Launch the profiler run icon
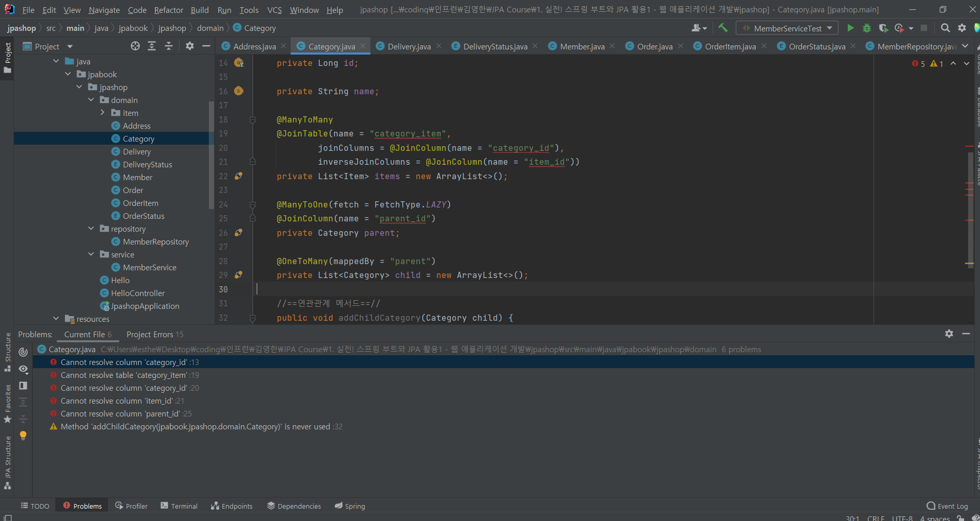The width and height of the screenshot is (980, 521). (x=899, y=28)
